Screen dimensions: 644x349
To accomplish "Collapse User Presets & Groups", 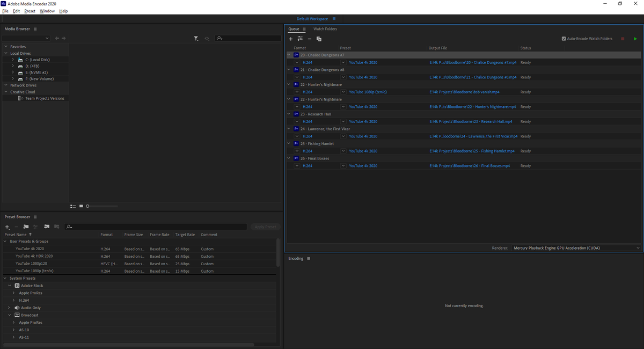I will tap(5, 242).
